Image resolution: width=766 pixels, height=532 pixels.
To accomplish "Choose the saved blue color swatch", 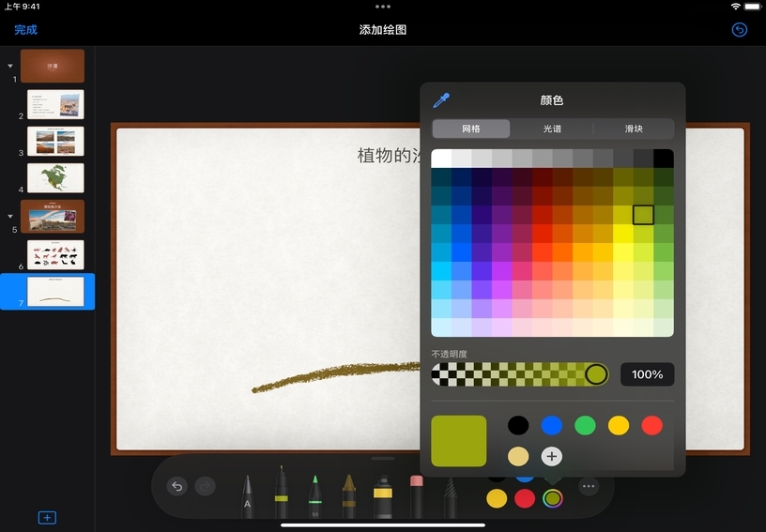I will point(552,425).
